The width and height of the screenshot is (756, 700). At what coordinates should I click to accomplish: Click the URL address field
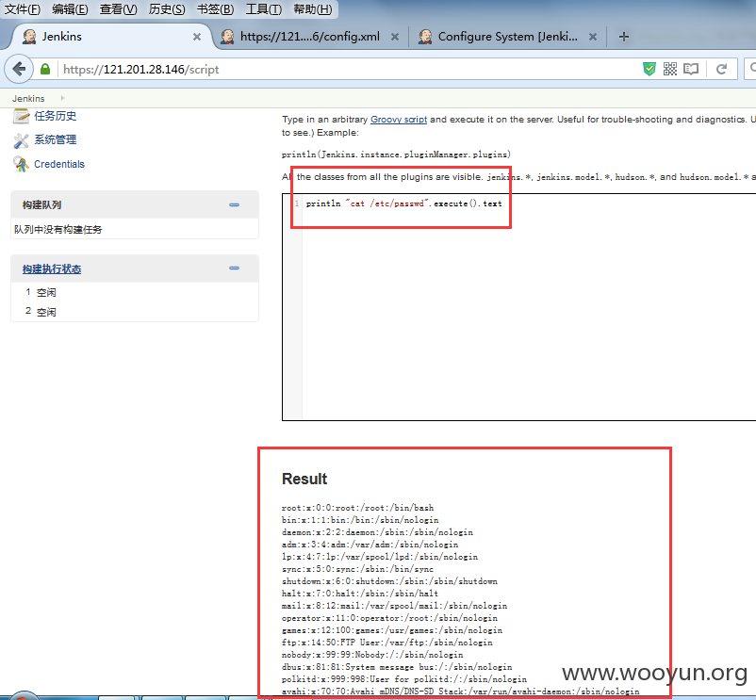click(x=347, y=70)
